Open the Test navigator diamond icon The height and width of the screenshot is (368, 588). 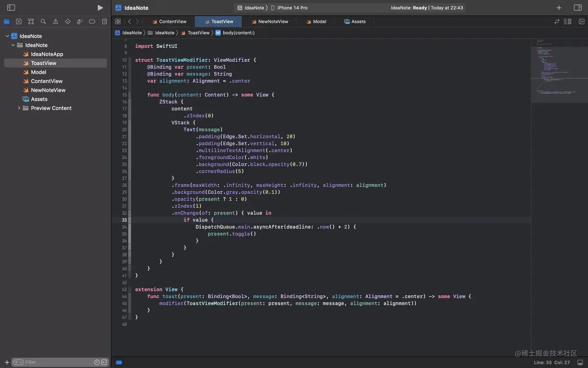pyautogui.click(x=68, y=21)
